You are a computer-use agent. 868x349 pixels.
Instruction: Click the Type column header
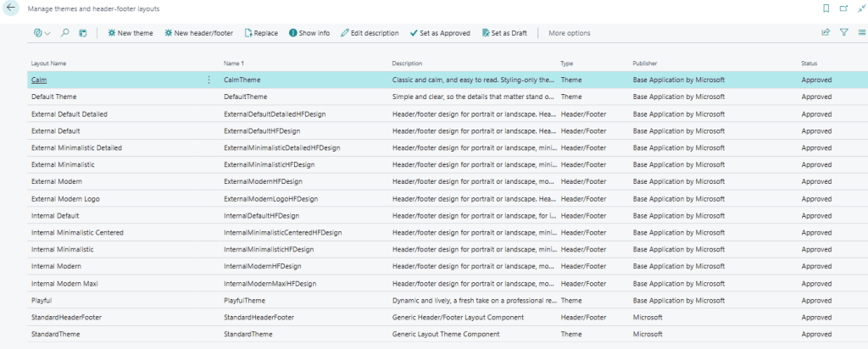point(566,64)
